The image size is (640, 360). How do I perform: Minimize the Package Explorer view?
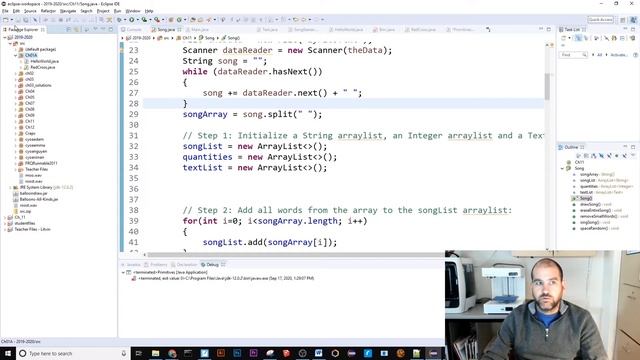103,29
